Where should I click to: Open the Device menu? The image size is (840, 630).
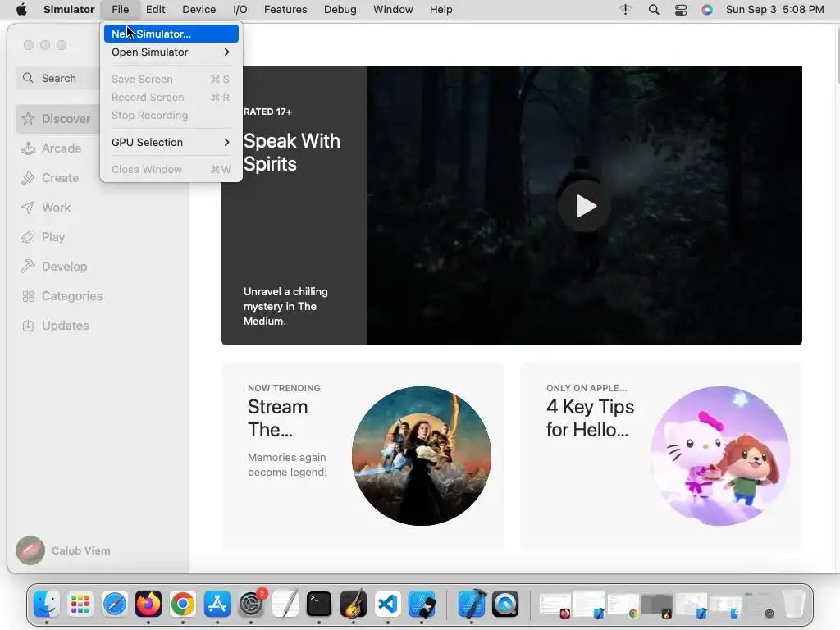point(199,10)
